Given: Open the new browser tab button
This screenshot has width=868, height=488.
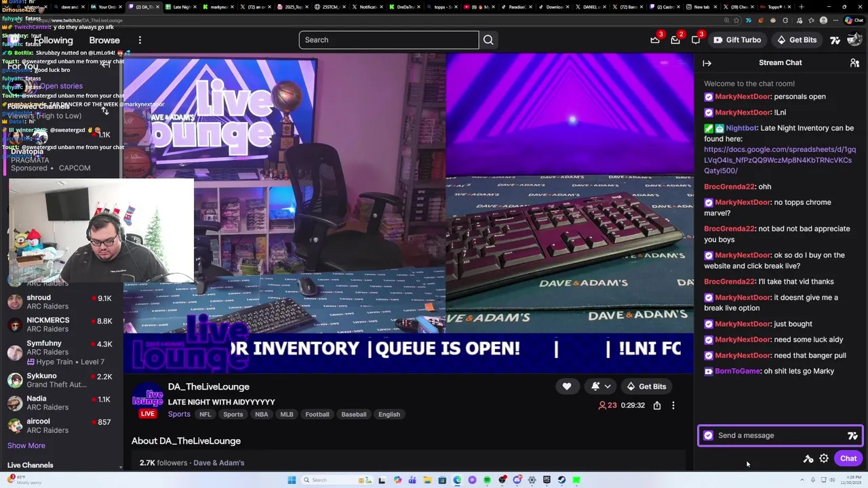Looking at the screenshot, I should pyautogui.click(x=802, y=7).
